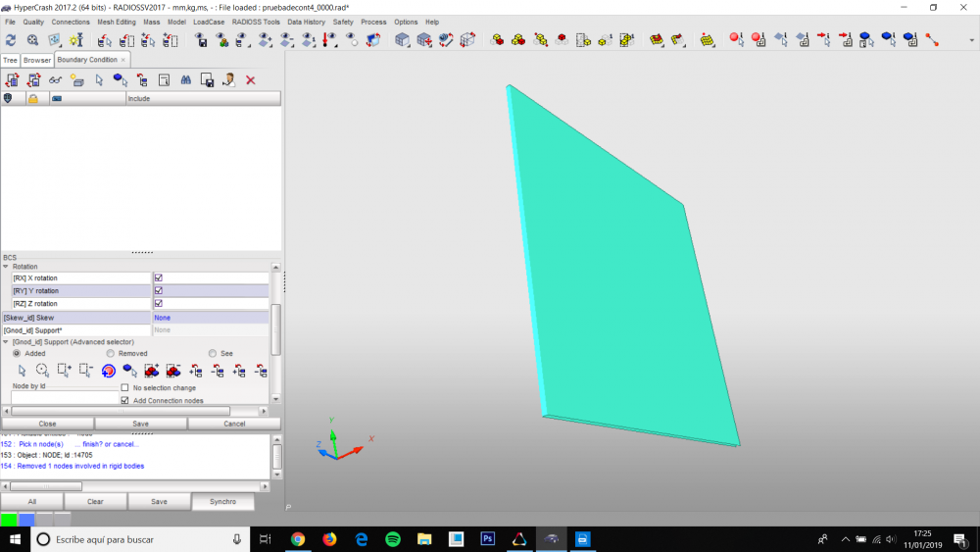Click the red sphere with L-shape icon in toolbar
The width and height of the screenshot is (980, 552).
coord(759,40)
